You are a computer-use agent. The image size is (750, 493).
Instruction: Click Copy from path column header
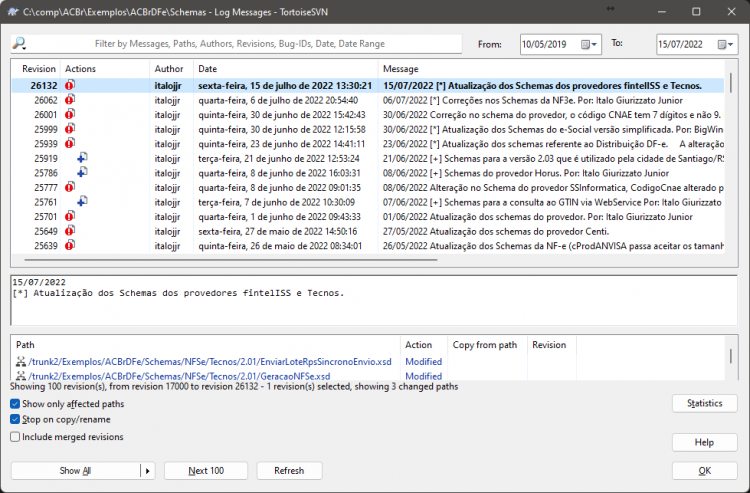click(487, 345)
